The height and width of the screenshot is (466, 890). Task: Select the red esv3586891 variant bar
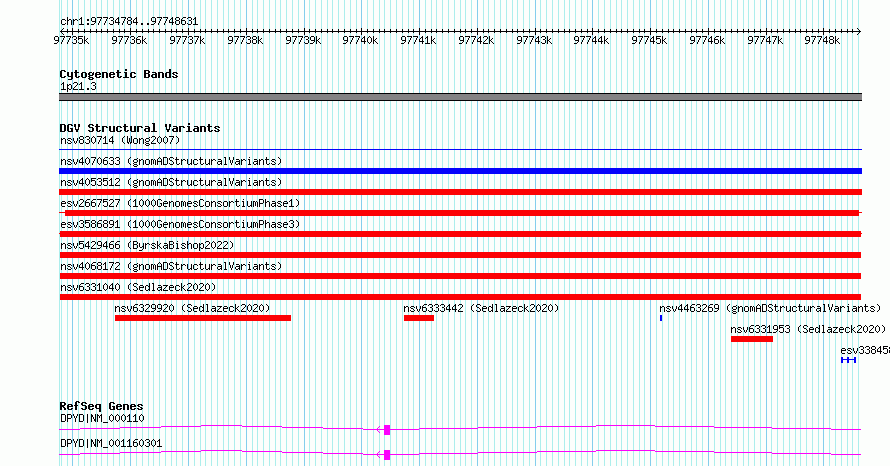pos(460,234)
